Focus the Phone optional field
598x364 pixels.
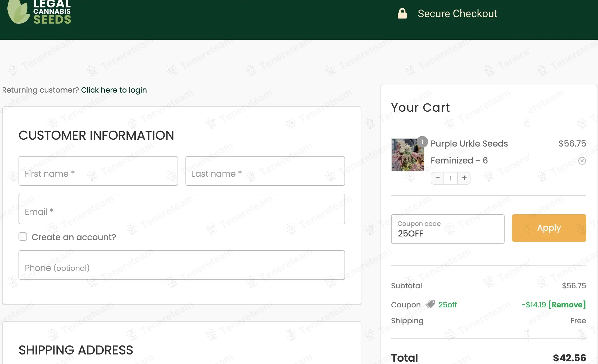point(182,265)
